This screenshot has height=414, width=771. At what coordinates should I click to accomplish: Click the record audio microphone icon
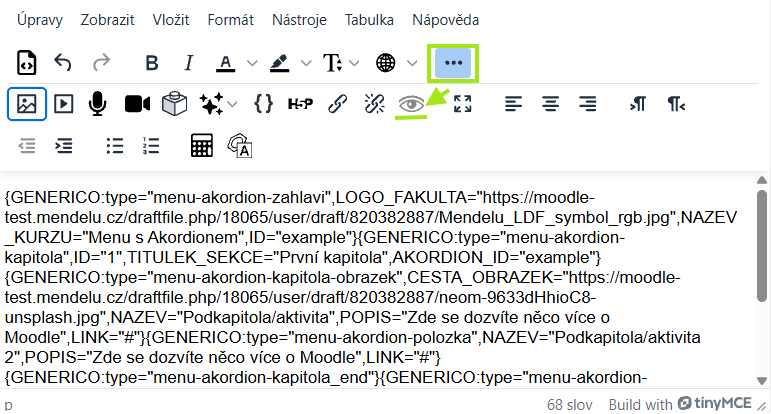98,103
